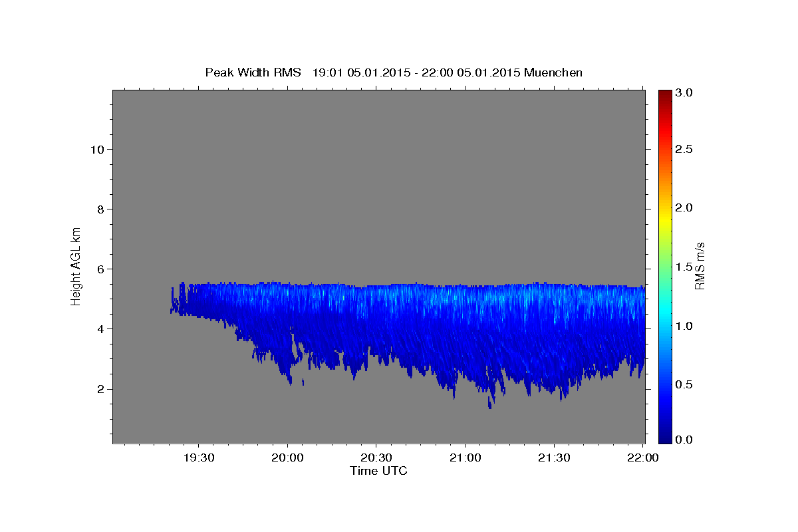The width and height of the screenshot is (798, 532).
Task: Click the 19:30 time tick label
Action: pyautogui.click(x=199, y=458)
